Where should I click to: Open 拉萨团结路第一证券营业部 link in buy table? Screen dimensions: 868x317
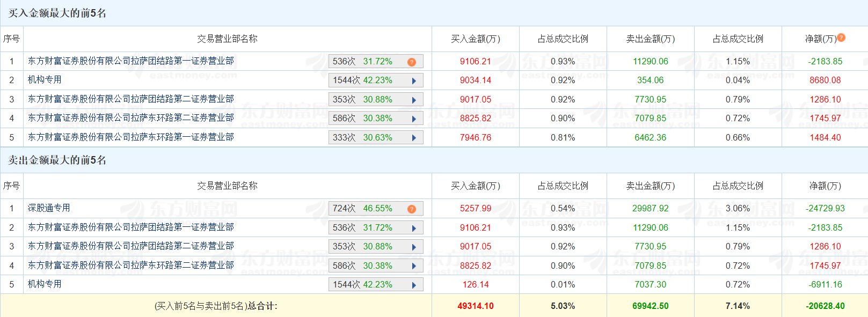pos(131,61)
